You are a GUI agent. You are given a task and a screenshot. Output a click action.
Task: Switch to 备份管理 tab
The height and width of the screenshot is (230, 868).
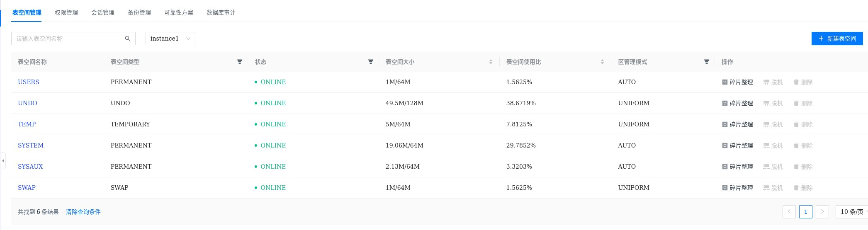[x=139, y=12]
